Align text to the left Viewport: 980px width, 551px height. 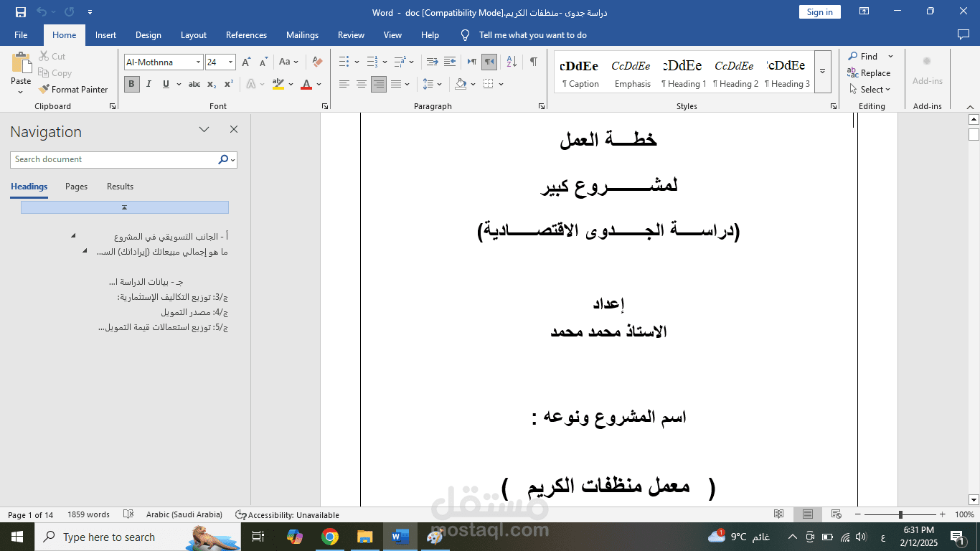[344, 84]
